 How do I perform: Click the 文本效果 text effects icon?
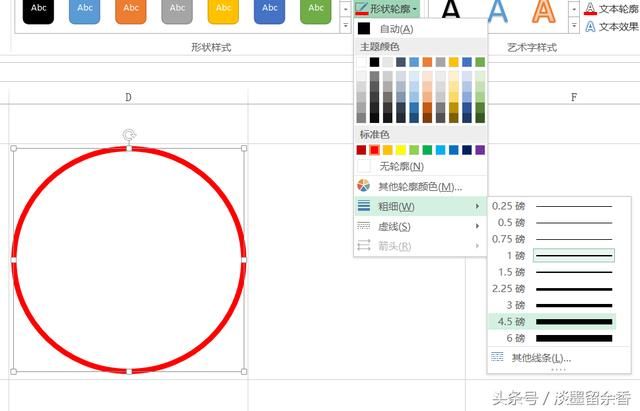tap(590, 27)
